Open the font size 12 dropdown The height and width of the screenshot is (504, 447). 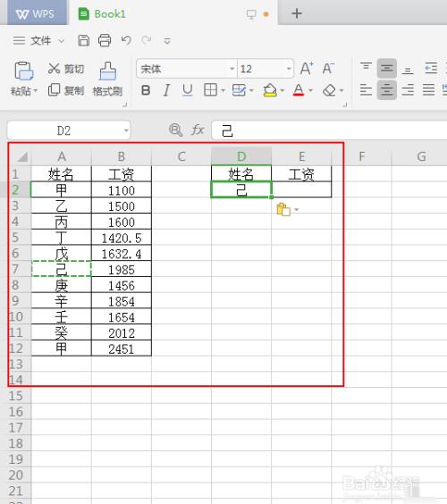tap(289, 69)
